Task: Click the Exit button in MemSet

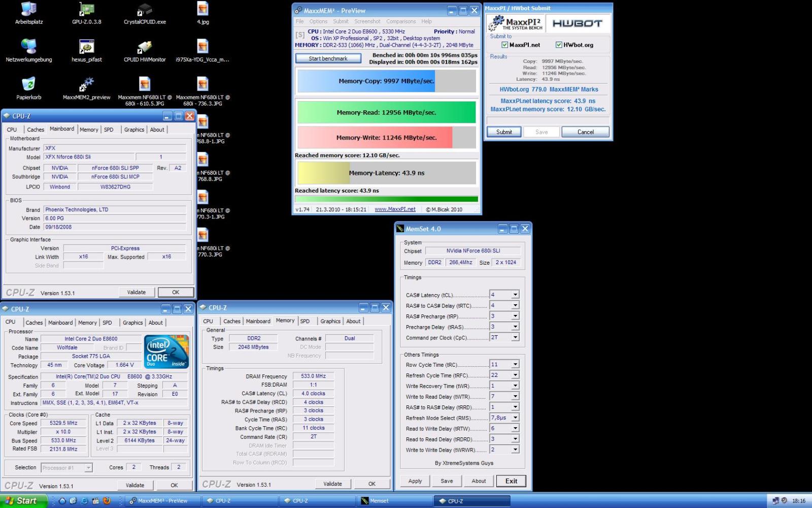Action: 511,481
